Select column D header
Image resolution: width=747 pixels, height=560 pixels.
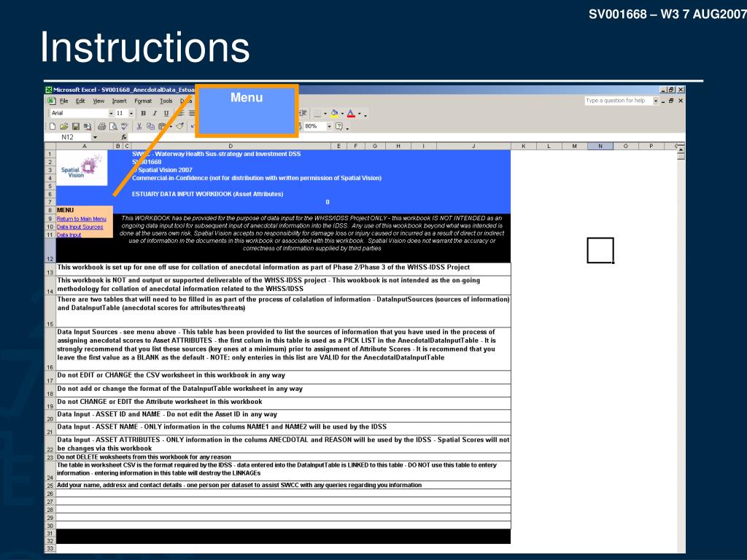click(x=231, y=146)
